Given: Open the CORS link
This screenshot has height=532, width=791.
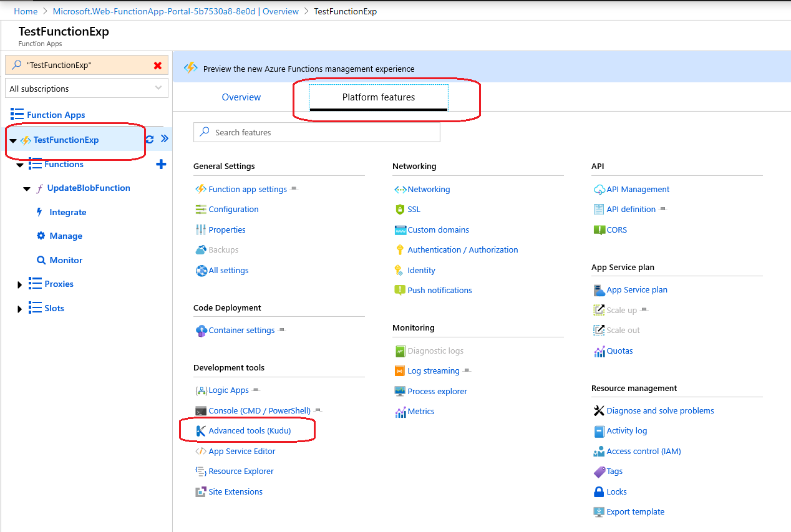Looking at the screenshot, I should click(617, 230).
